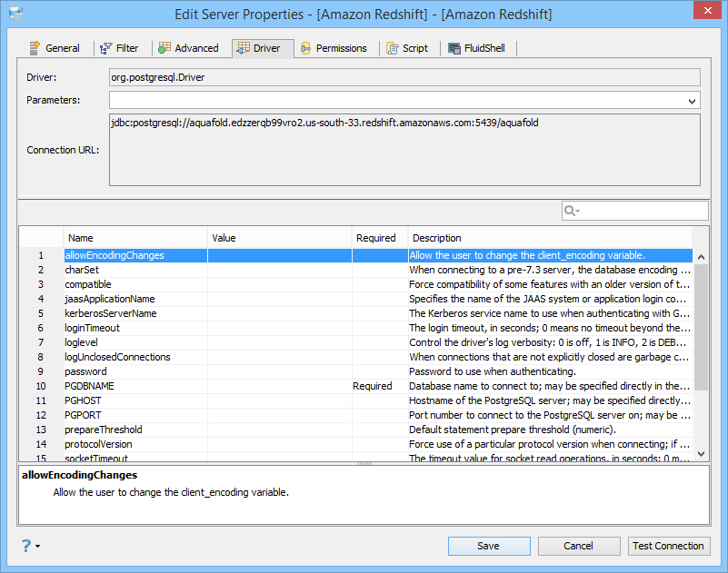Click the search magnifier icon

[x=569, y=211]
